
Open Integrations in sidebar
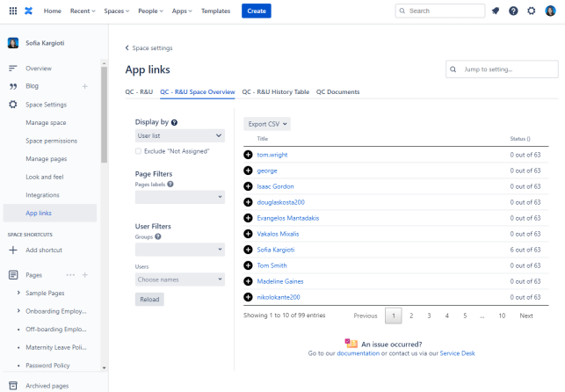pyautogui.click(x=42, y=195)
